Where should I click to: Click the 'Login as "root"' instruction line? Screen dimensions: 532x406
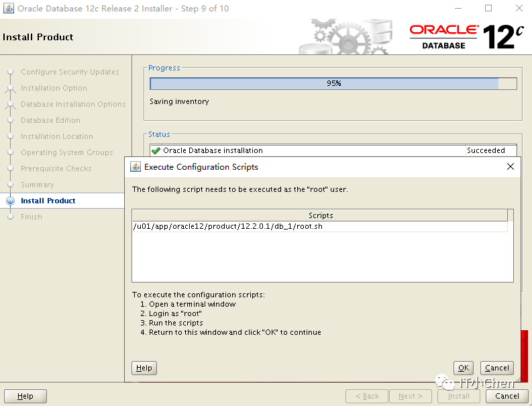click(x=171, y=313)
